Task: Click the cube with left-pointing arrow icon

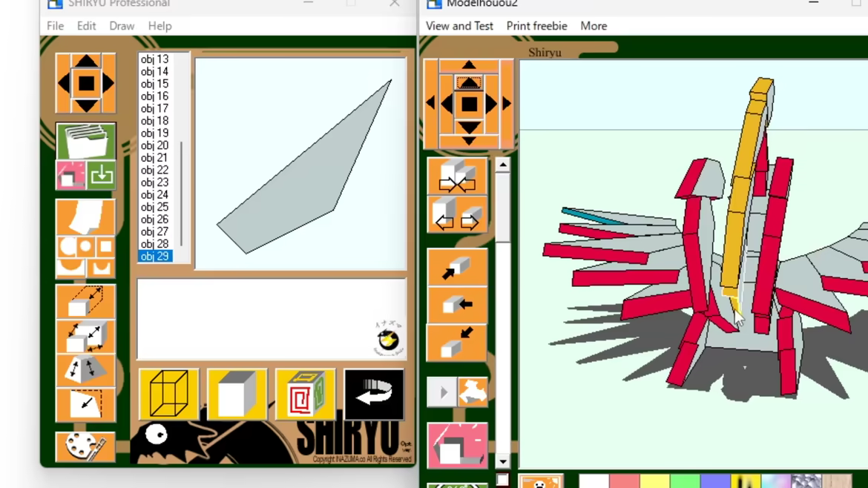Action: point(457,304)
